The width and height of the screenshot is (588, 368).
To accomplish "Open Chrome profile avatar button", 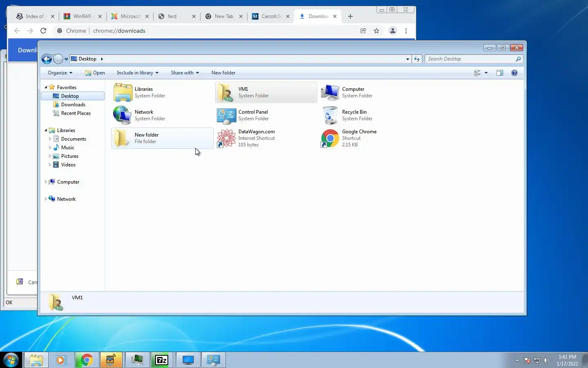I will pyautogui.click(x=393, y=31).
